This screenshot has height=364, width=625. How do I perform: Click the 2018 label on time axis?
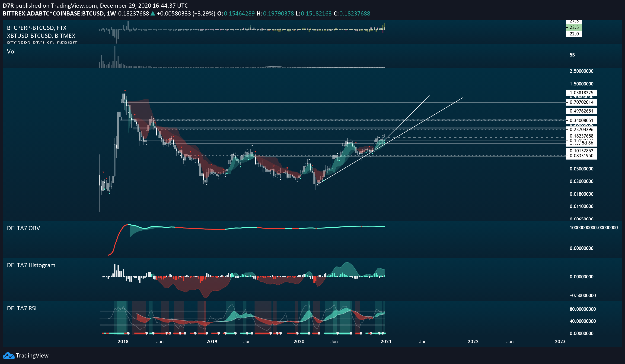pyautogui.click(x=123, y=342)
